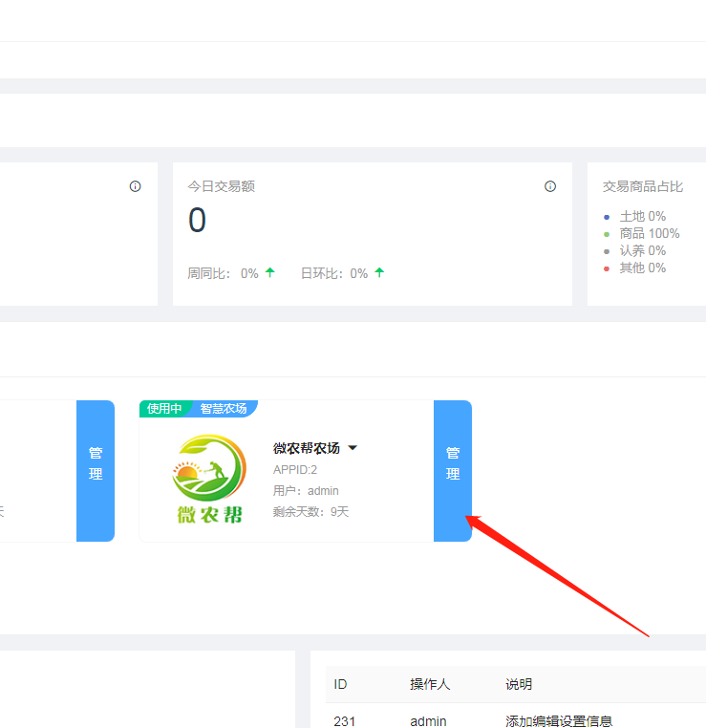Expand dropdown arrow beside 微农帮农场

coord(353,448)
